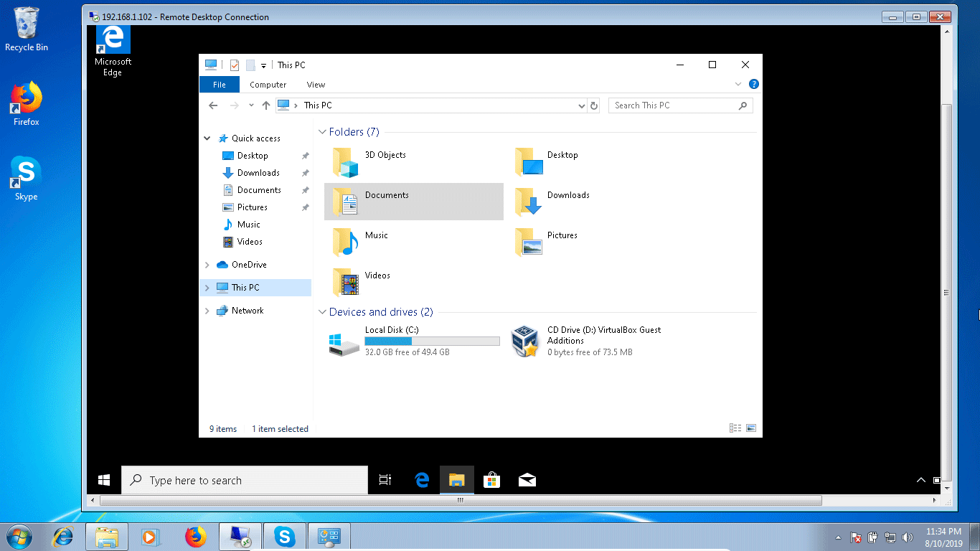This screenshot has height=551, width=980.
Task: Click the Remote Desktop vertical scrollbar
Action: [947, 292]
